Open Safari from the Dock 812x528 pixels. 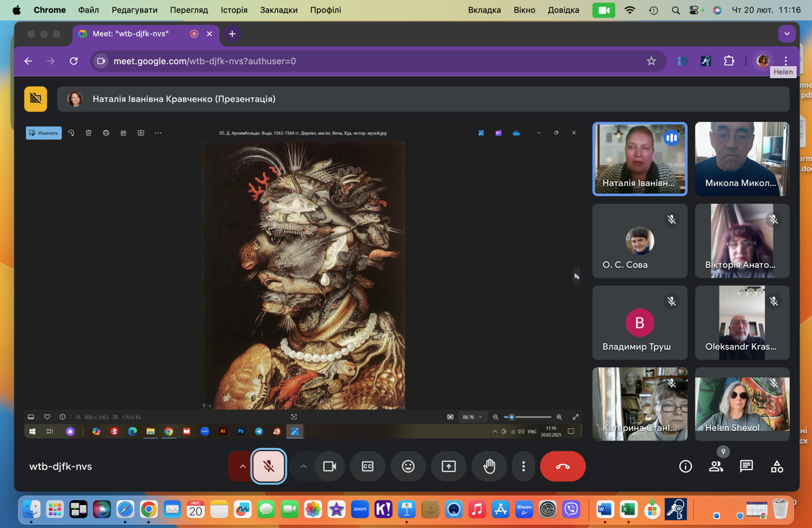125,509
